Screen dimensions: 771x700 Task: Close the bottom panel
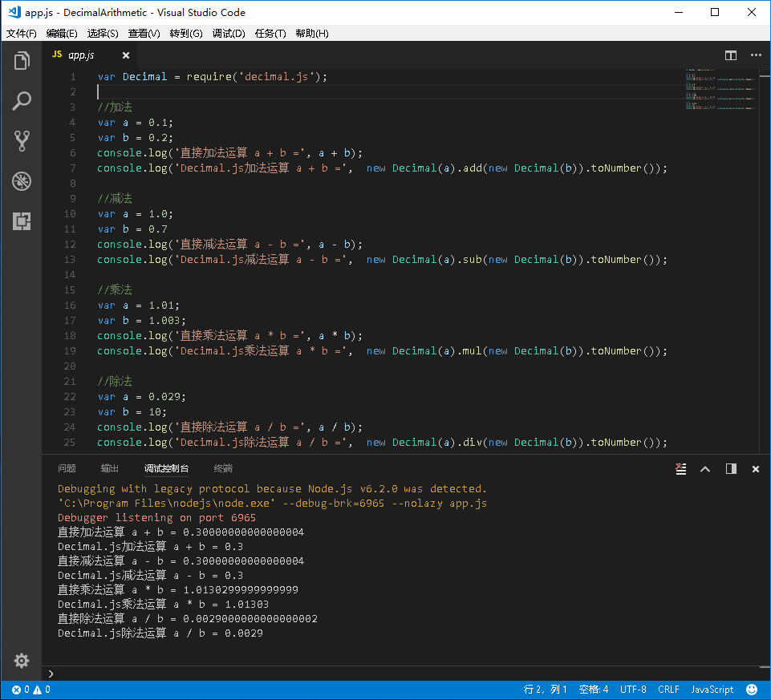point(756,469)
